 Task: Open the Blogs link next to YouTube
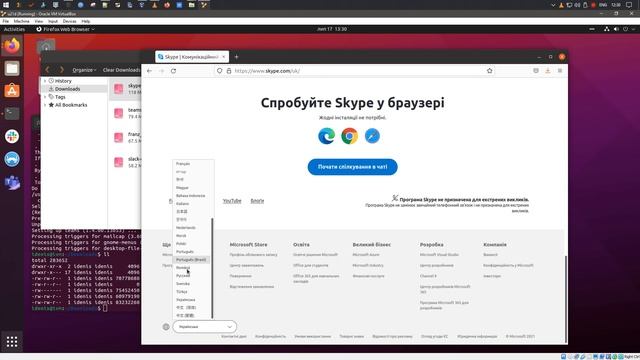257,201
